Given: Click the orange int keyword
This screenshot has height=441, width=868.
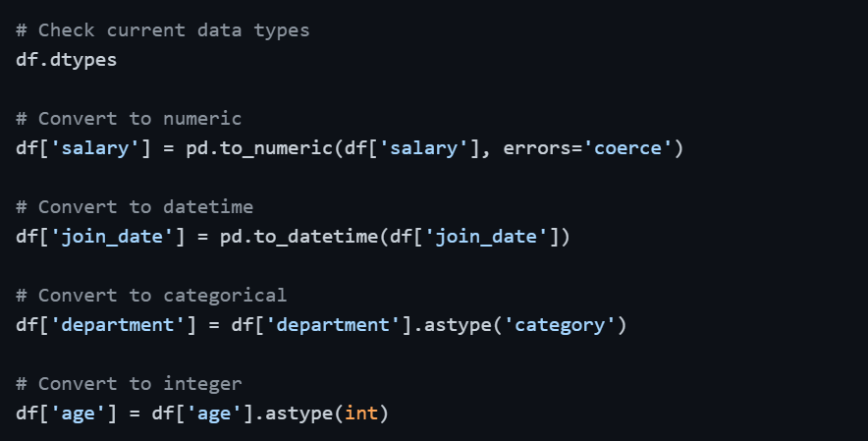Looking at the screenshot, I should (x=360, y=413).
